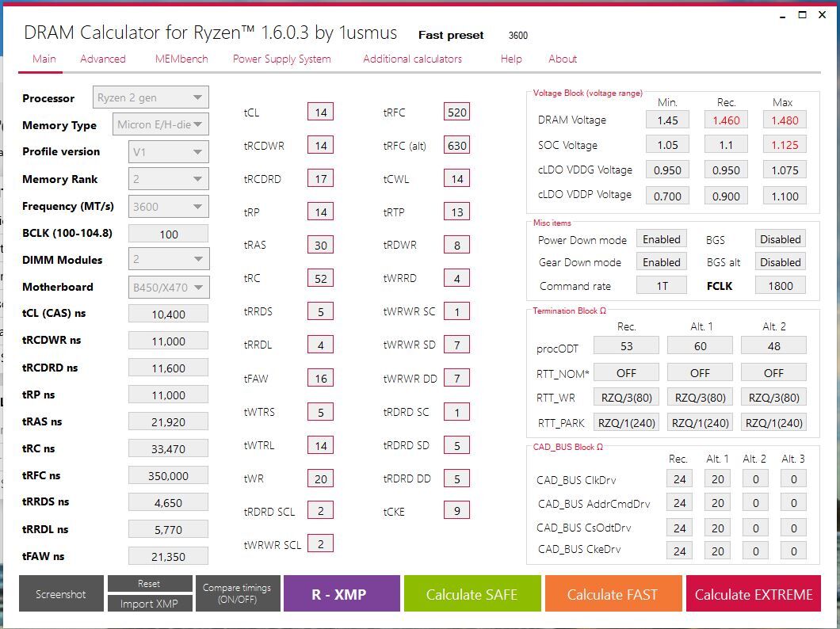This screenshot has width=840, height=629.
Task: Click the tRFC (alt) value 630
Action: pyautogui.click(x=457, y=146)
